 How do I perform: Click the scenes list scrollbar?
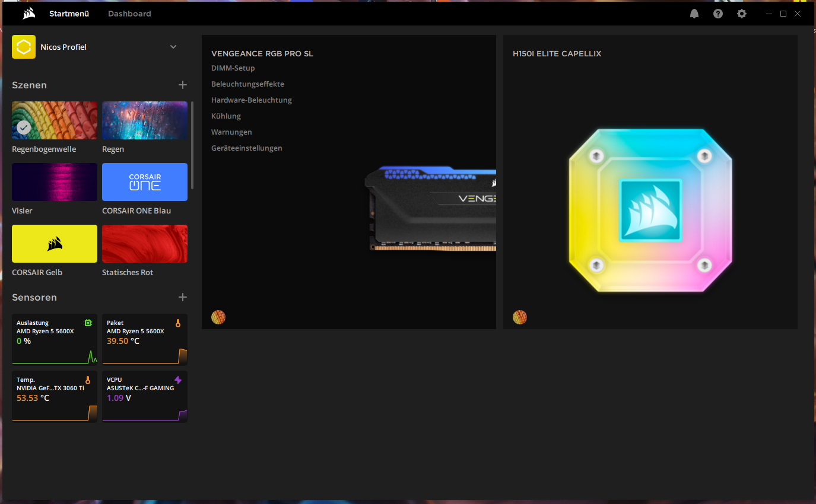pos(192,145)
